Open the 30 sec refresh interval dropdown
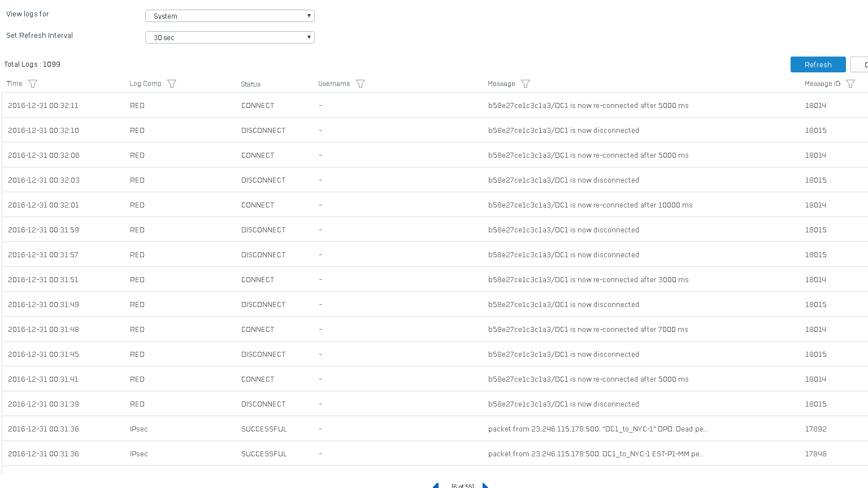The image size is (868, 488). 230,37
